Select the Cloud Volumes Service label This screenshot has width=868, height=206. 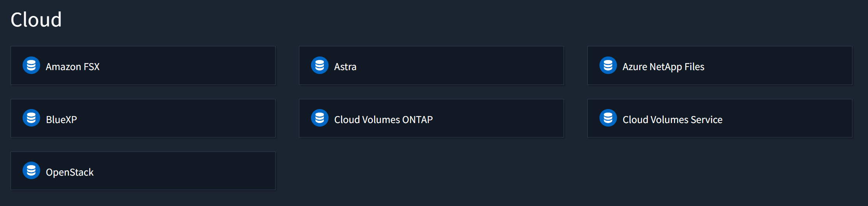672,120
